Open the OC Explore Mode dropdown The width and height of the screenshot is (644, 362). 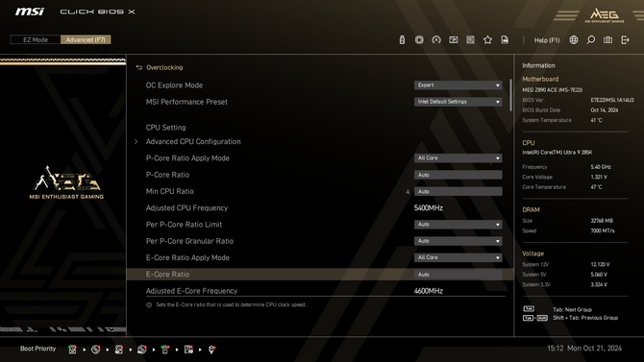458,84
